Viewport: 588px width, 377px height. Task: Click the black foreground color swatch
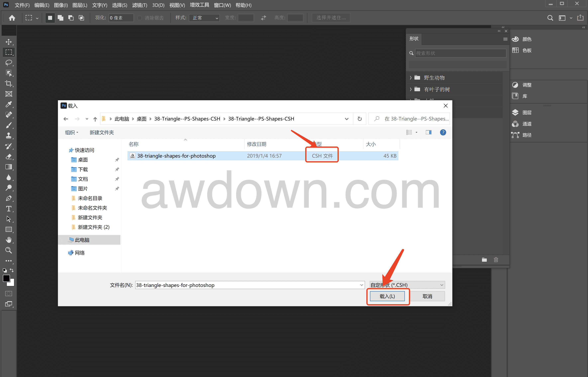coord(6,278)
